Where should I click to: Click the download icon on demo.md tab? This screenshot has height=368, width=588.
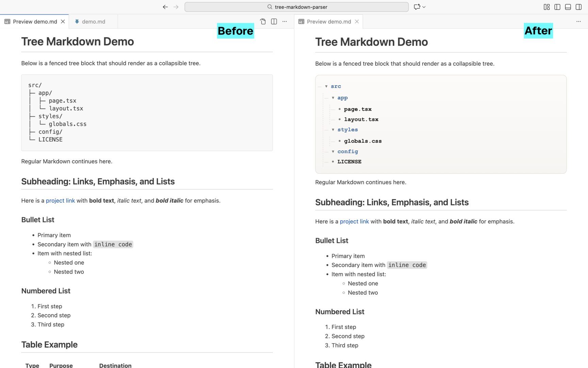(x=78, y=21)
